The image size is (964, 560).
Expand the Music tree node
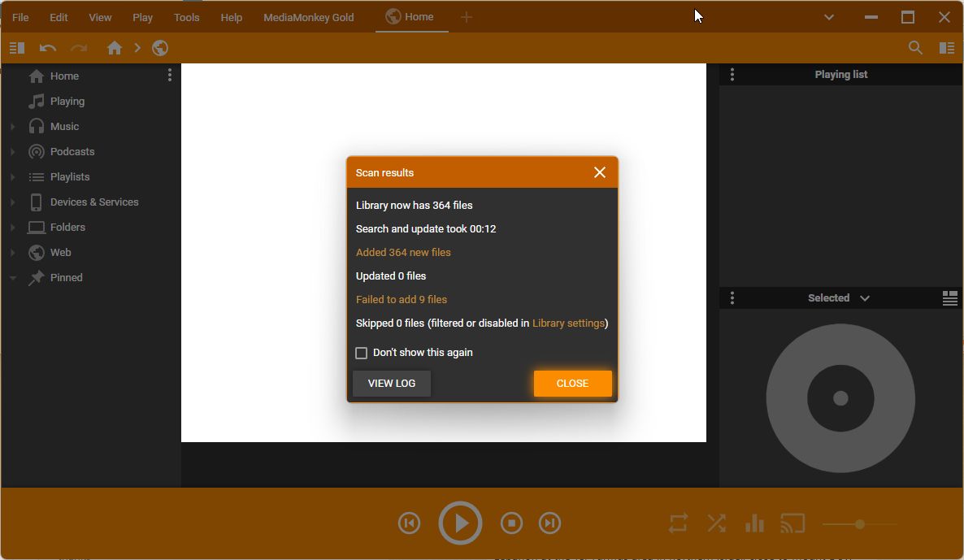click(13, 127)
